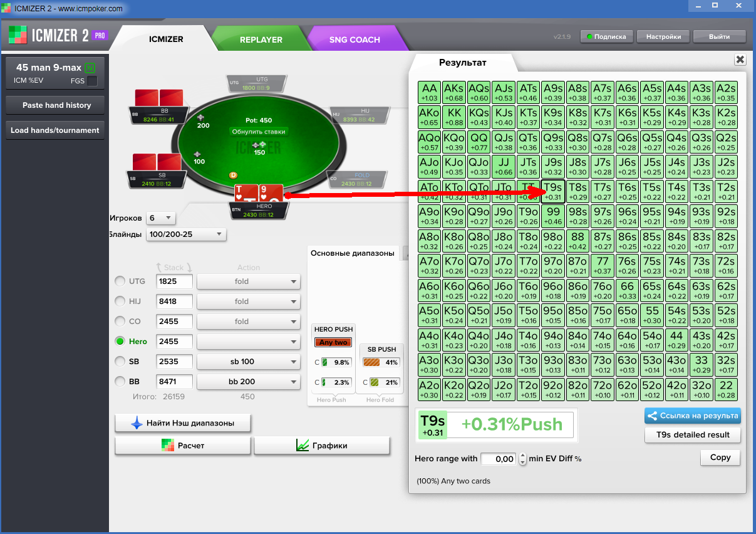Click the Подписка button
Viewport: 756px width, 534px height.
coord(607,36)
